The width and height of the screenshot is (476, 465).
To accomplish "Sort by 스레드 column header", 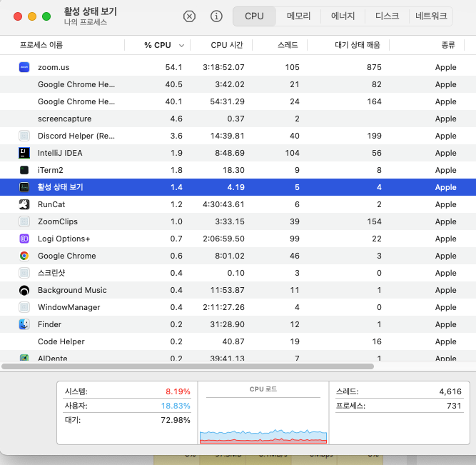I will coord(288,45).
